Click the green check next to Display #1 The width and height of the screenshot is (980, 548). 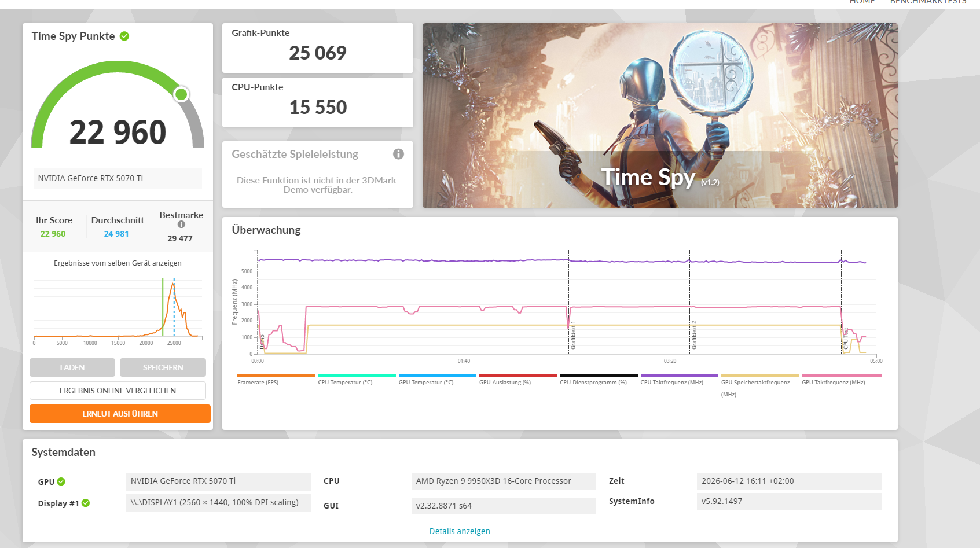[x=86, y=503]
